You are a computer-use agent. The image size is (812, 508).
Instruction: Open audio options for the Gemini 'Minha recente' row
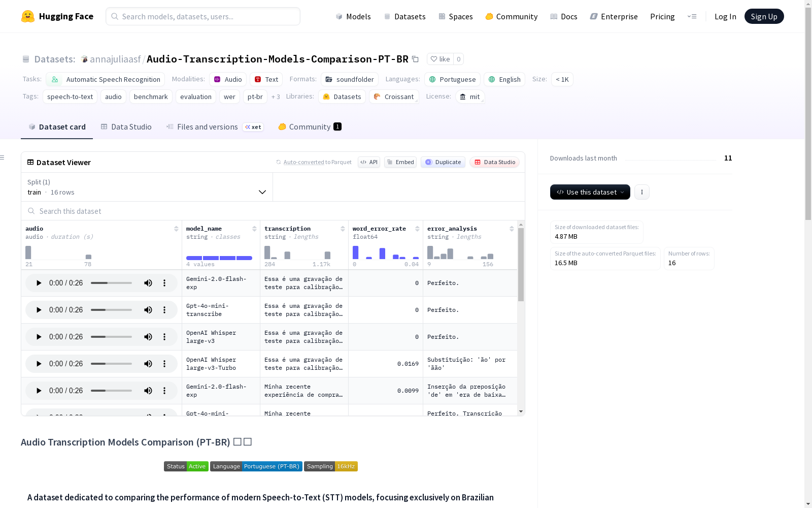tap(164, 391)
